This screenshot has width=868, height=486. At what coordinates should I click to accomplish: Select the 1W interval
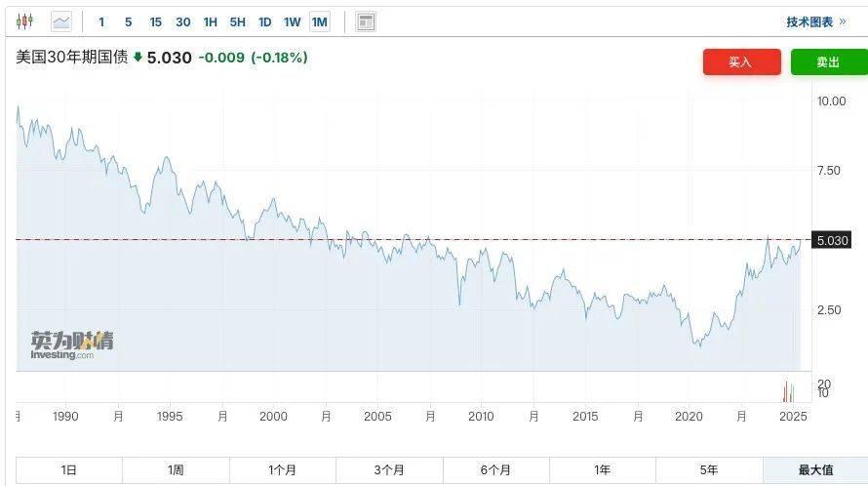click(292, 22)
